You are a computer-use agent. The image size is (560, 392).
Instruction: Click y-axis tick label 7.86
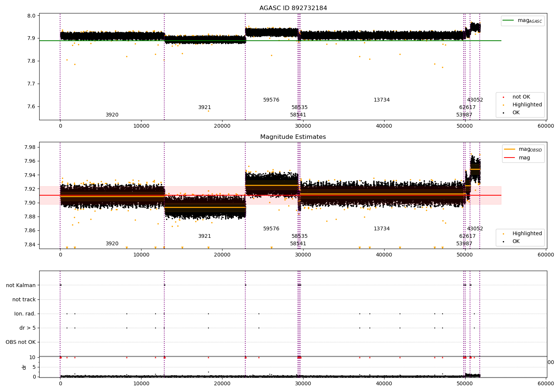pos(30,231)
